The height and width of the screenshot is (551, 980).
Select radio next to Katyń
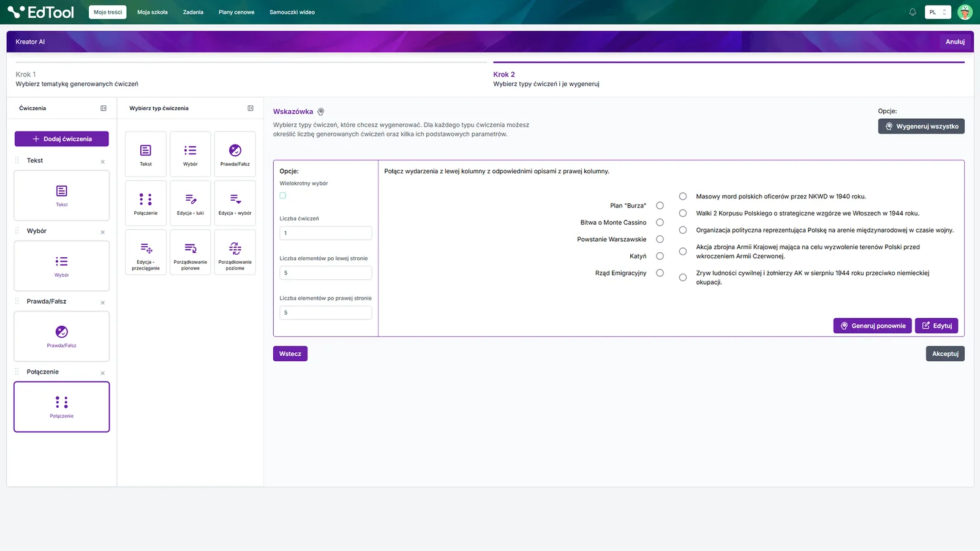point(660,256)
